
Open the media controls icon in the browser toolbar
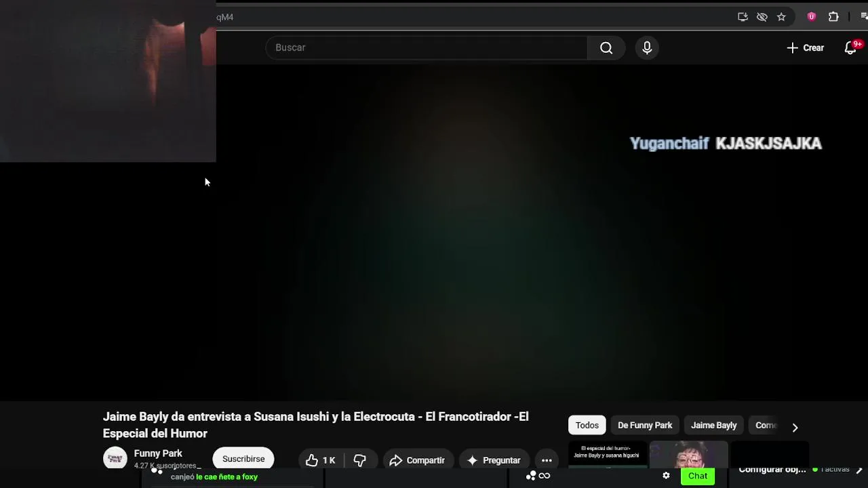864,17
